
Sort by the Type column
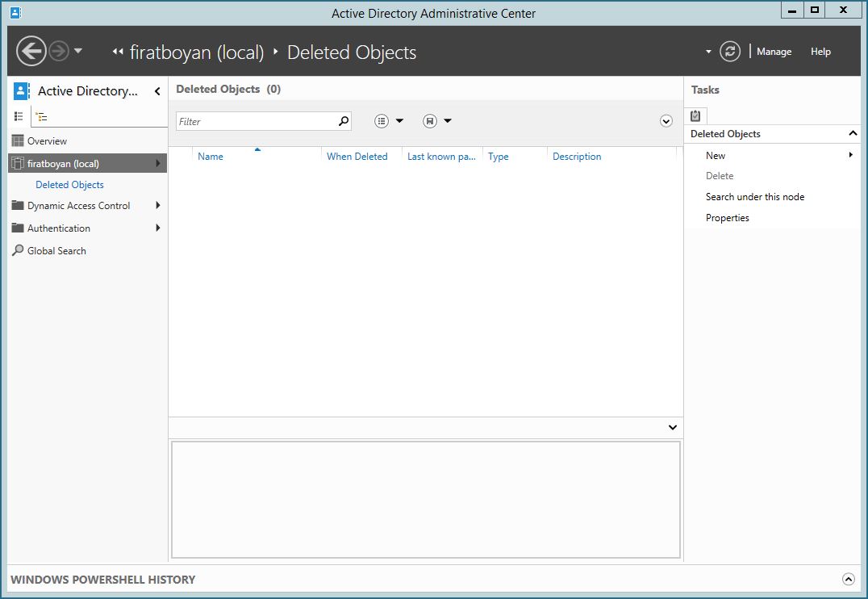click(x=499, y=157)
